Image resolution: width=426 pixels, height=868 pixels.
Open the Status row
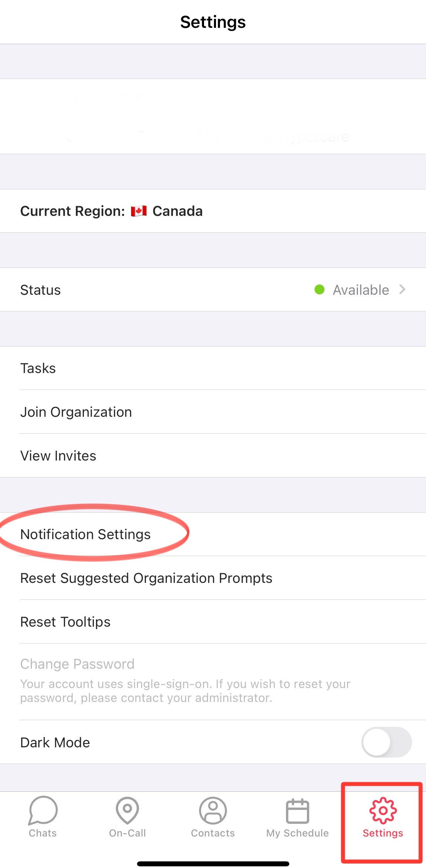(213, 289)
